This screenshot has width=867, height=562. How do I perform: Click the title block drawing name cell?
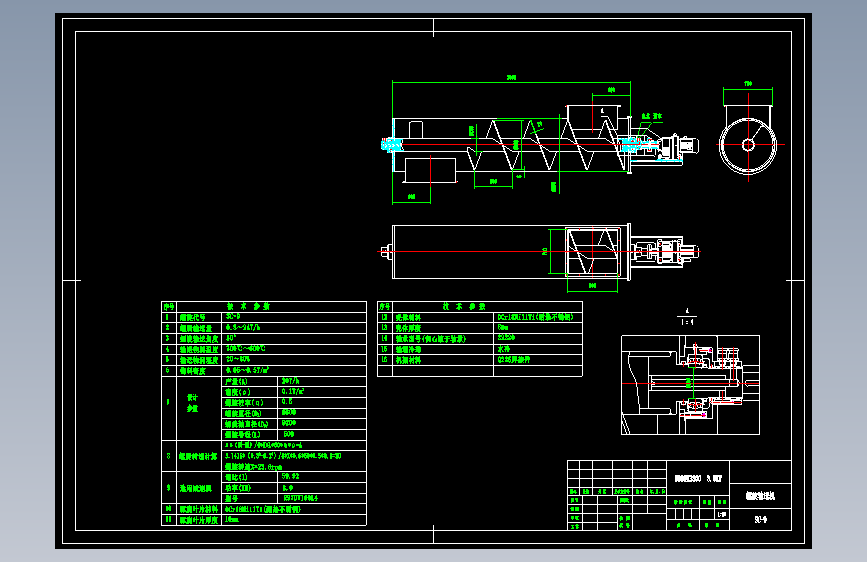pos(760,496)
